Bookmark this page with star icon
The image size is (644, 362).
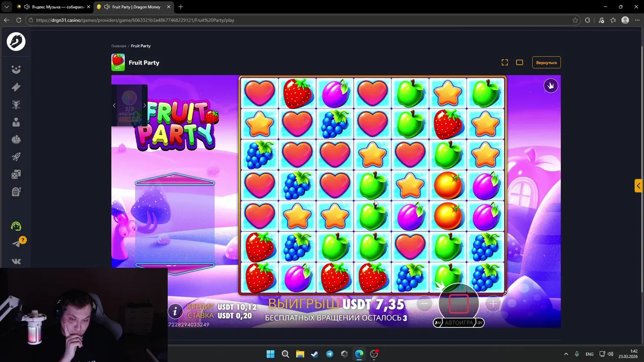[x=575, y=20]
